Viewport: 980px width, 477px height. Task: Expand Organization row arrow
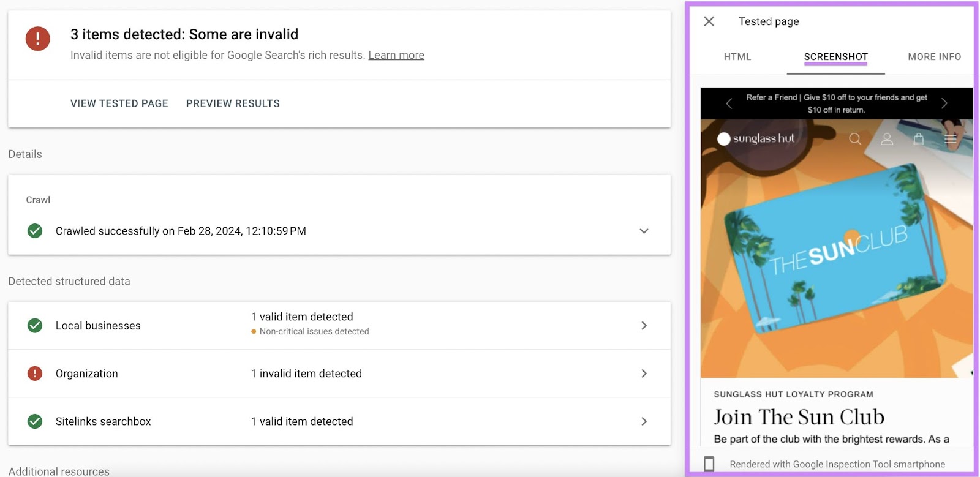(x=644, y=374)
